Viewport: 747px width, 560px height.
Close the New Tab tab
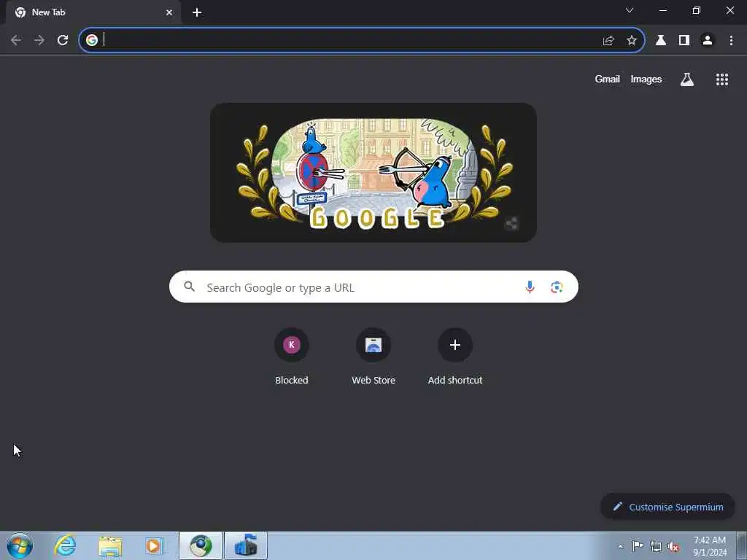point(169,12)
